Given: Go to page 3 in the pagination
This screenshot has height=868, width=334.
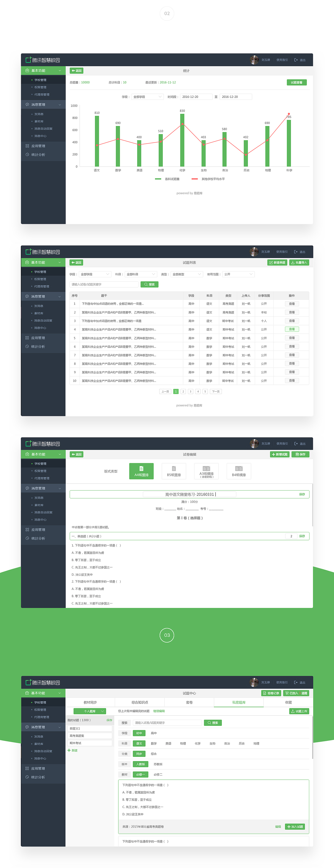Looking at the screenshot, I should [x=191, y=392].
